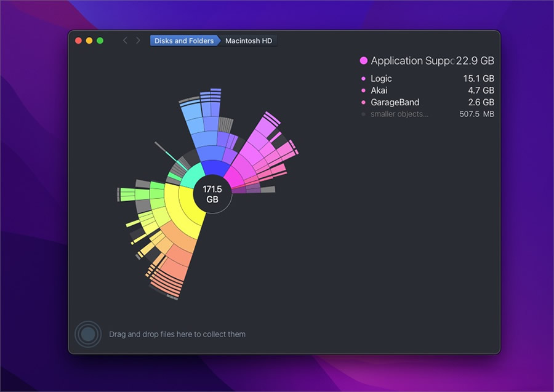Click the 2.6 GB size value

tap(481, 102)
